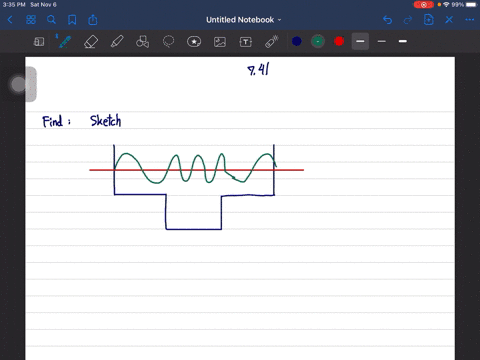The height and width of the screenshot is (360, 480).
Task: Tap the AssistiveTouch floating button
Action: pos(18,84)
